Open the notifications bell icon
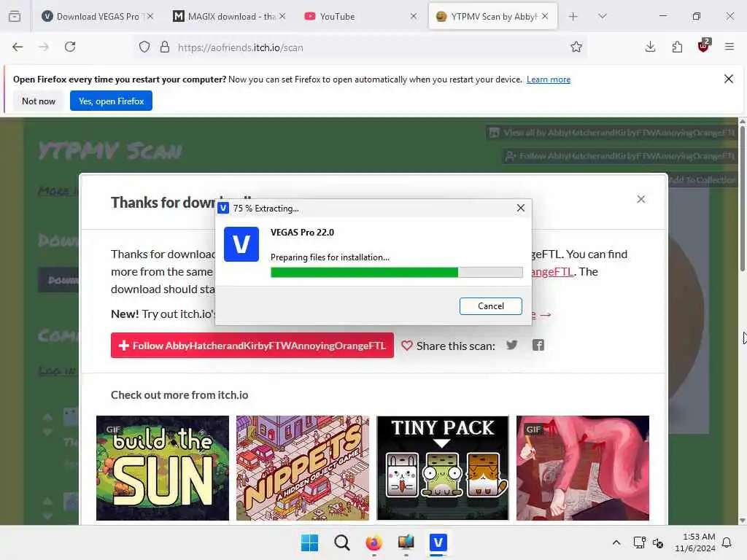 click(727, 542)
